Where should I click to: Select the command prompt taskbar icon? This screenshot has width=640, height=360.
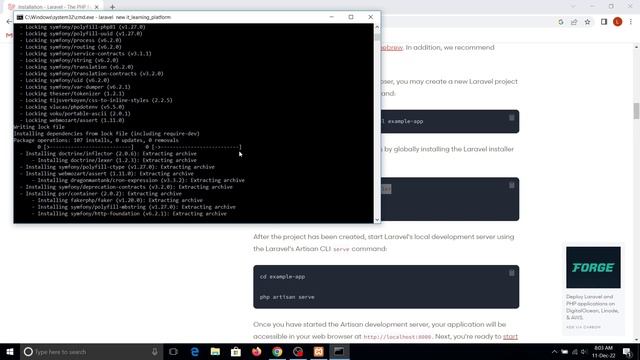pyautogui.click(x=339, y=351)
